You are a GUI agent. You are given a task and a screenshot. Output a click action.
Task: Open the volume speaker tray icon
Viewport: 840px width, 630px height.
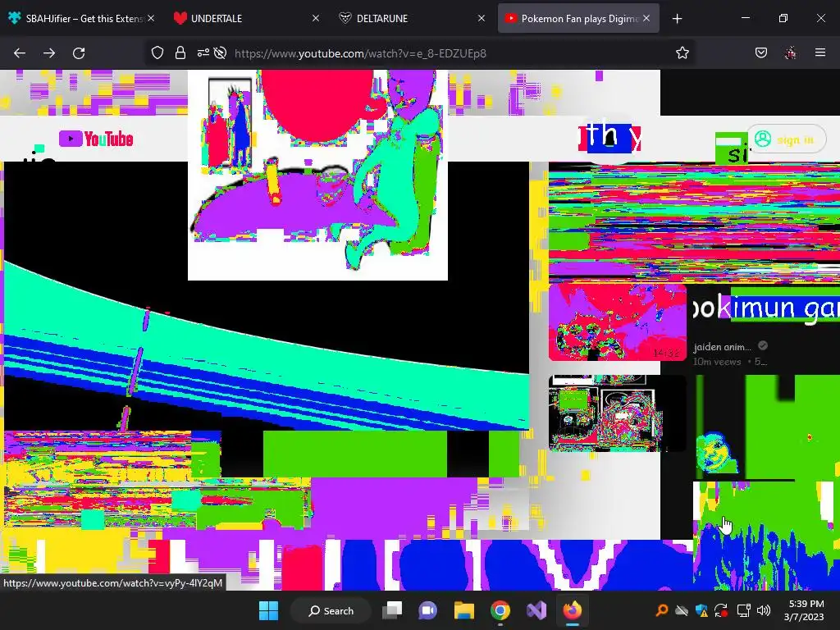(764, 610)
